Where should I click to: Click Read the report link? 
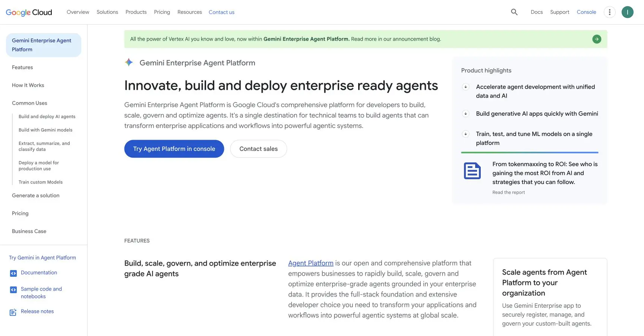(508, 193)
